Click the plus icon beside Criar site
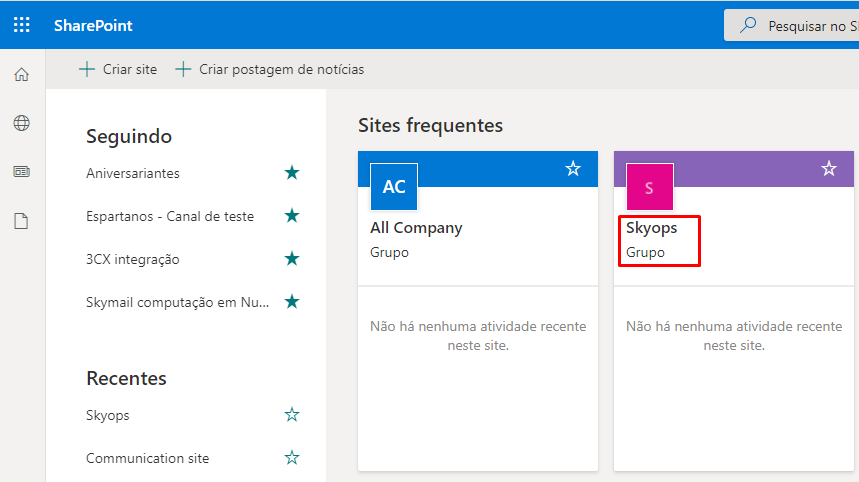 point(87,69)
